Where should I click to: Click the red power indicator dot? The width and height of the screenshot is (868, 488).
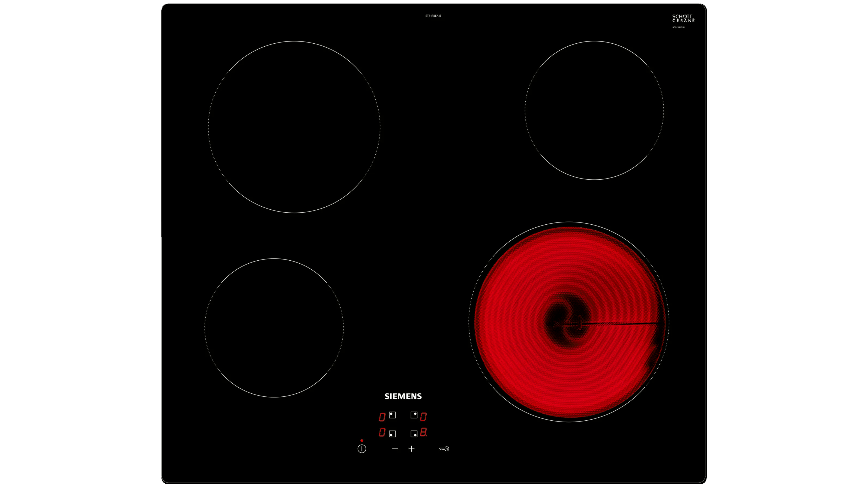click(x=361, y=441)
